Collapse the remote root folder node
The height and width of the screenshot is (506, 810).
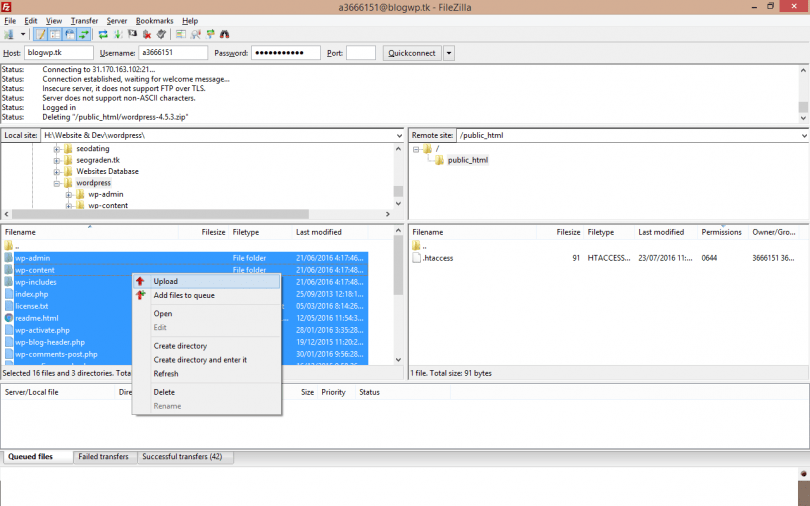click(x=416, y=149)
